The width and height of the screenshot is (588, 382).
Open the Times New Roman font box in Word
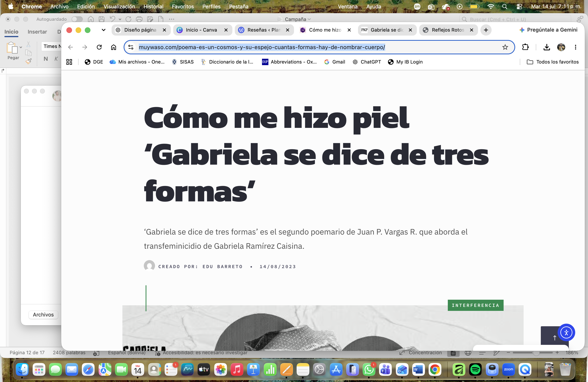[x=52, y=46]
